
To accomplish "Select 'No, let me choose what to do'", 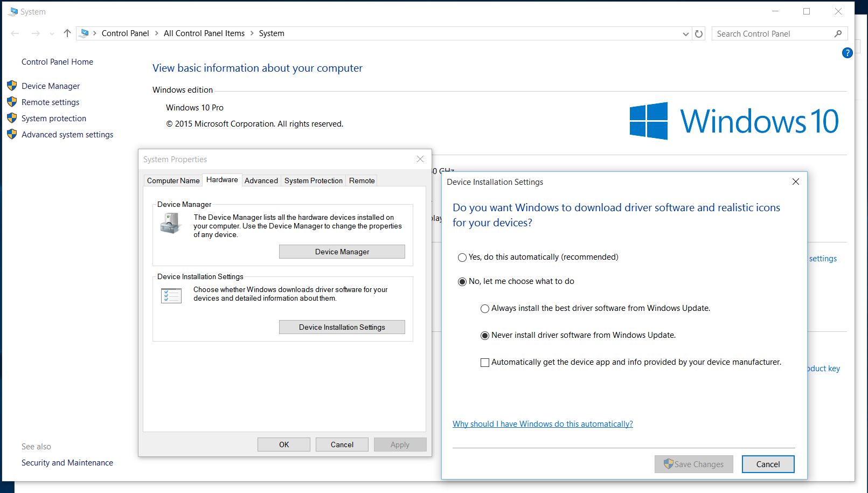I will click(x=462, y=282).
